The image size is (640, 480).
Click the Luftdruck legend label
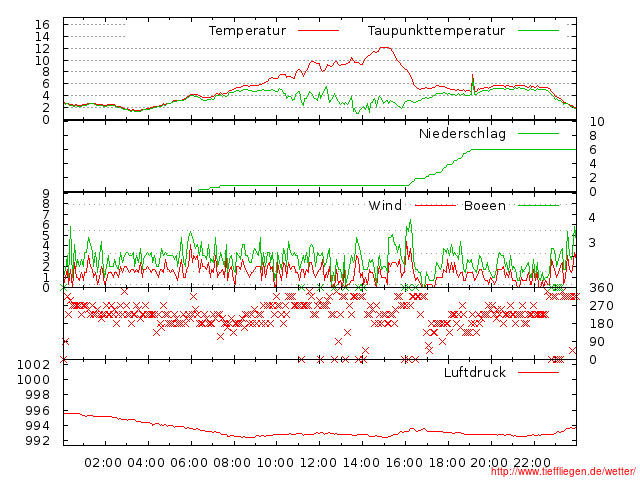click(475, 372)
